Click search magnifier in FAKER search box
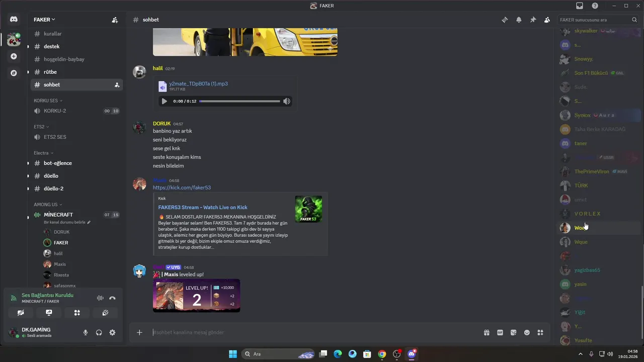 (634, 20)
